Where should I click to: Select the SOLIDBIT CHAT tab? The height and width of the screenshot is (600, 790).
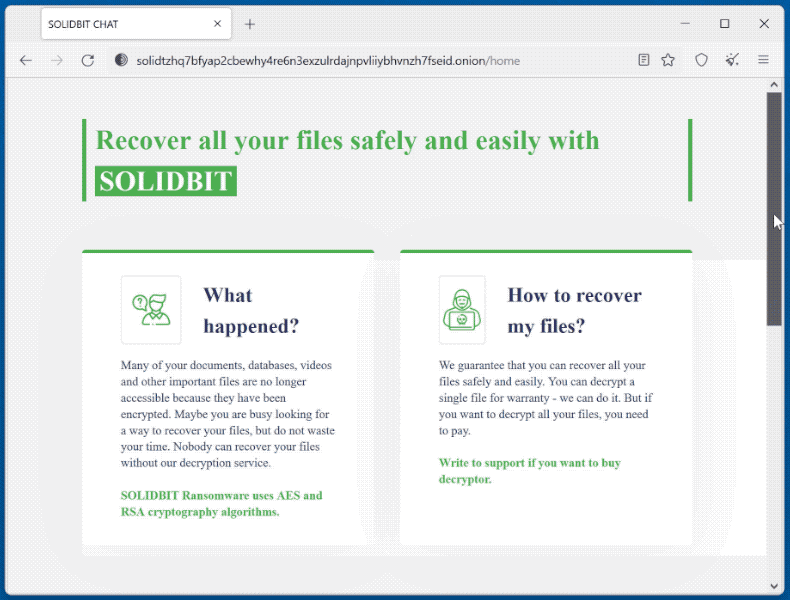(x=120, y=24)
